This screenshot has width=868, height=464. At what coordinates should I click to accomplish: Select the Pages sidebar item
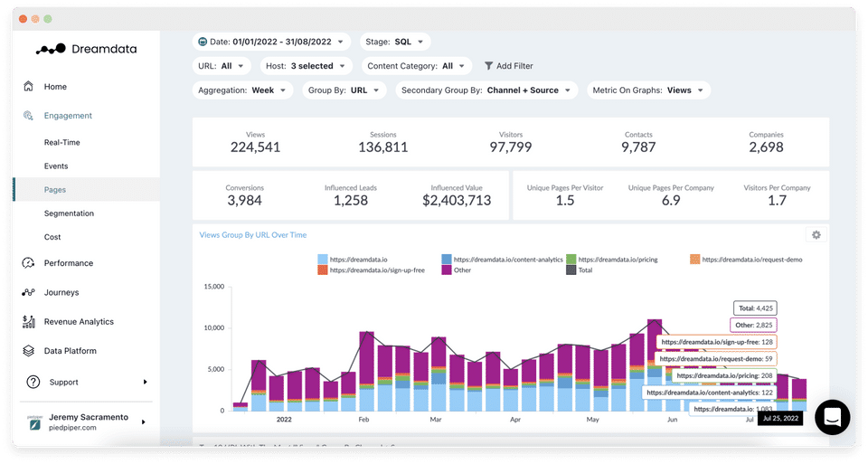[x=87, y=189]
